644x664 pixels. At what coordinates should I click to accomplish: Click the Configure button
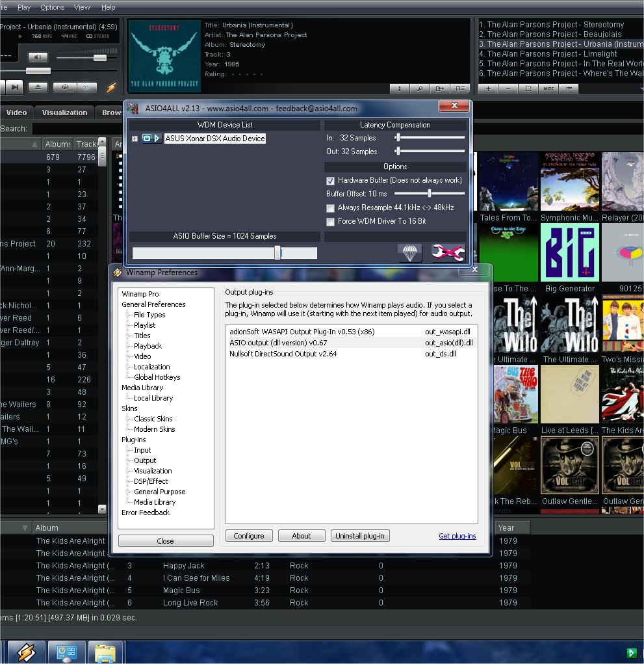click(249, 536)
